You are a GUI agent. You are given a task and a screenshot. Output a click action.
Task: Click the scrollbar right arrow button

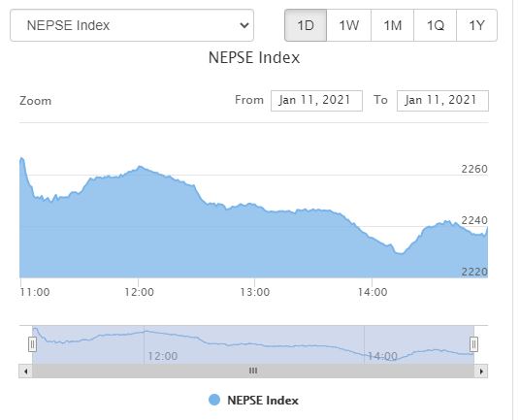click(x=481, y=371)
